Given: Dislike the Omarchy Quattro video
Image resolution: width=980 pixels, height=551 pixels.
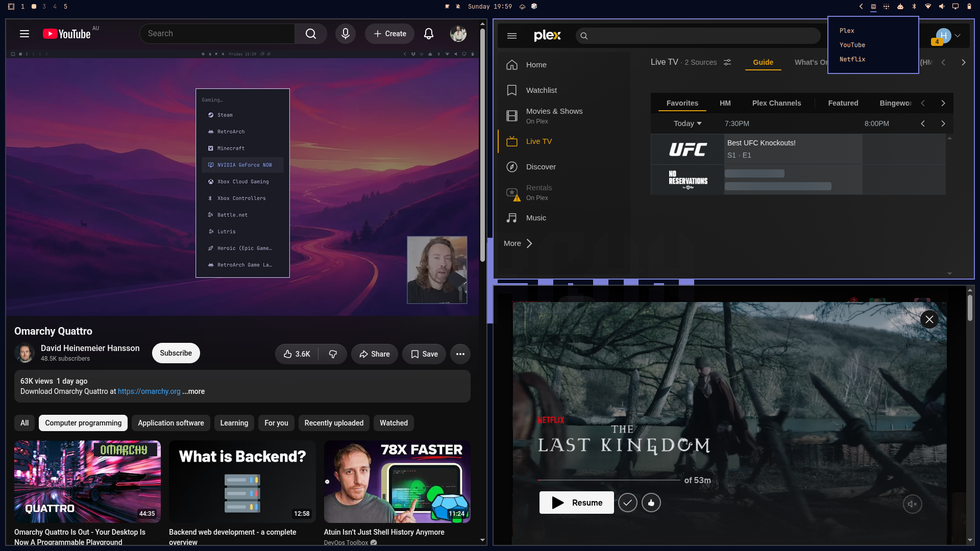Looking at the screenshot, I should pyautogui.click(x=333, y=354).
